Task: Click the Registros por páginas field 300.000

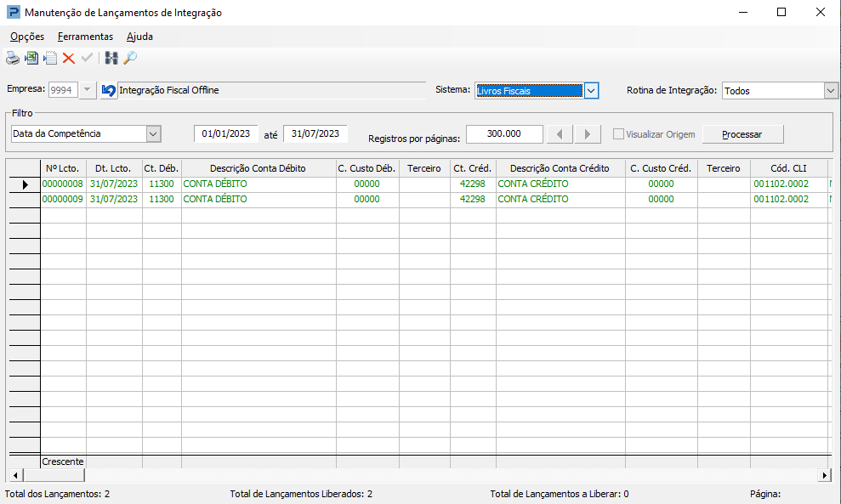Action: 504,133
